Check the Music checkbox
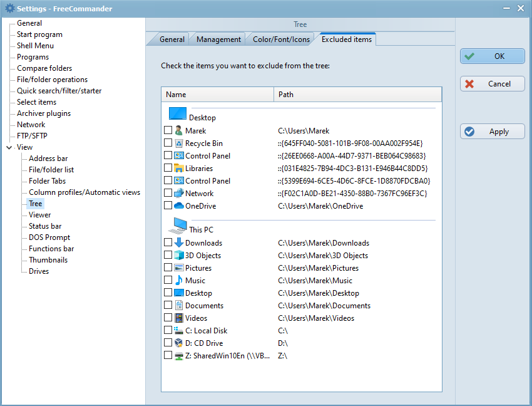The width and height of the screenshot is (532, 406). pyautogui.click(x=168, y=280)
